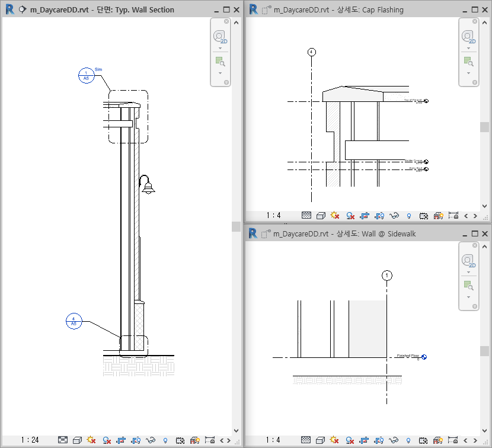Toggle Shadows in Typ. Wall Section view

[107, 440]
